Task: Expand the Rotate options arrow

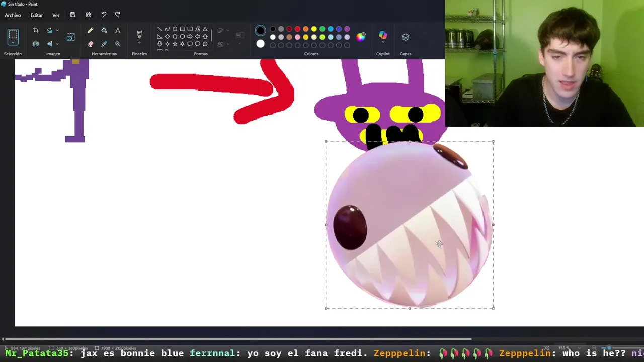Action: coord(57,31)
